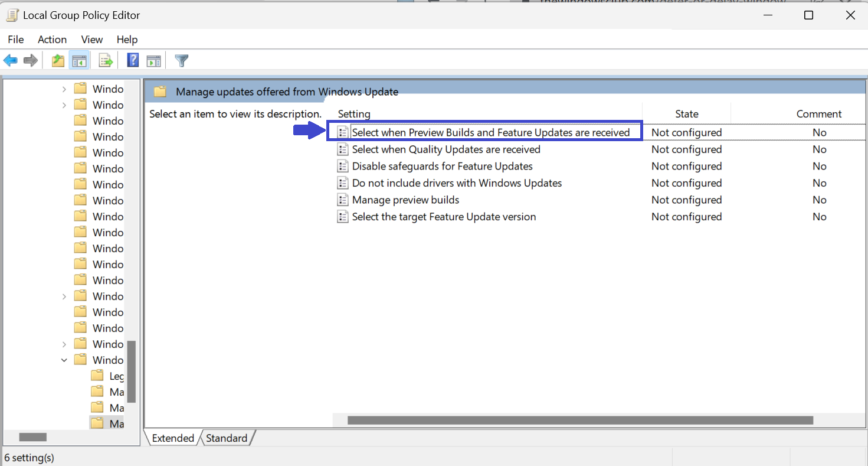Image resolution: width=868 pixels, height=466 pixels.
Task: Click the Filter funnel icon in the toolbar
Action: point(182,60)
